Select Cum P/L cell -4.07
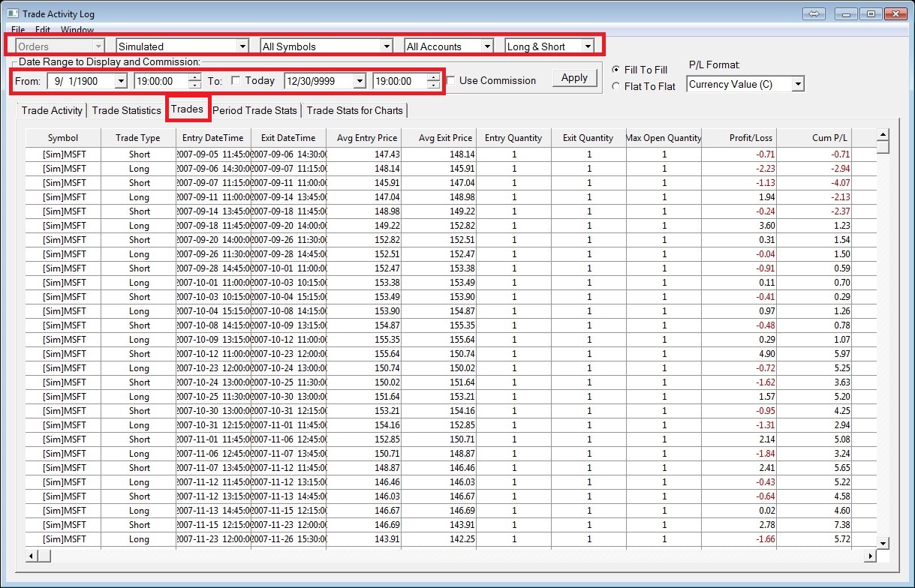This screenshot has width=915, height=588. [814, 183]
